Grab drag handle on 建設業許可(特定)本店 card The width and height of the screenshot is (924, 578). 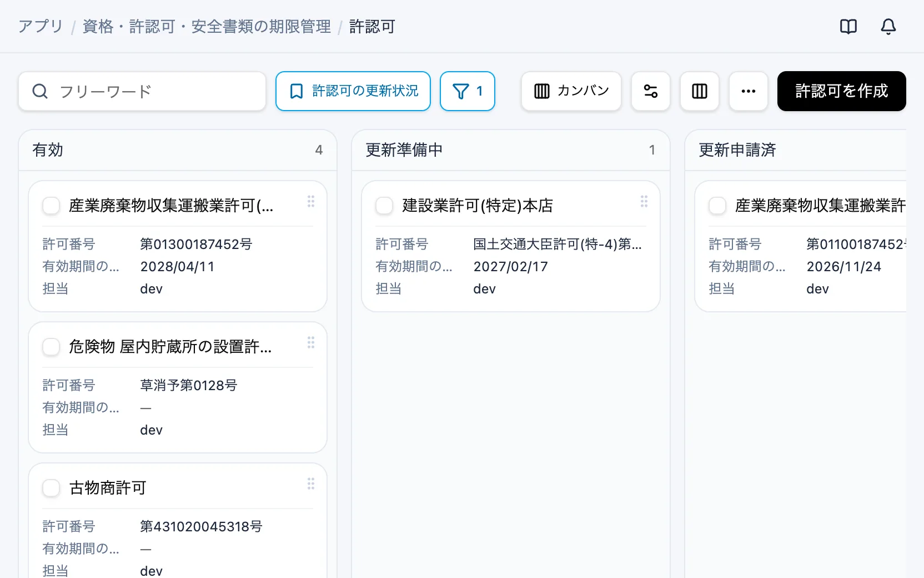point(644,201)
